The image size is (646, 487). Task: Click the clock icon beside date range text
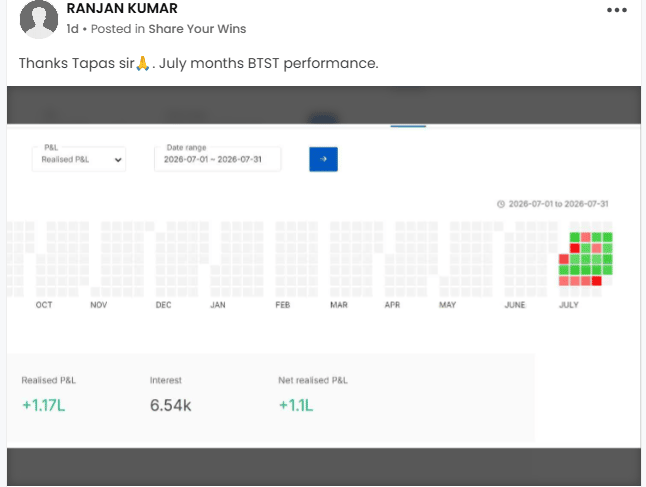click(501, 204)
